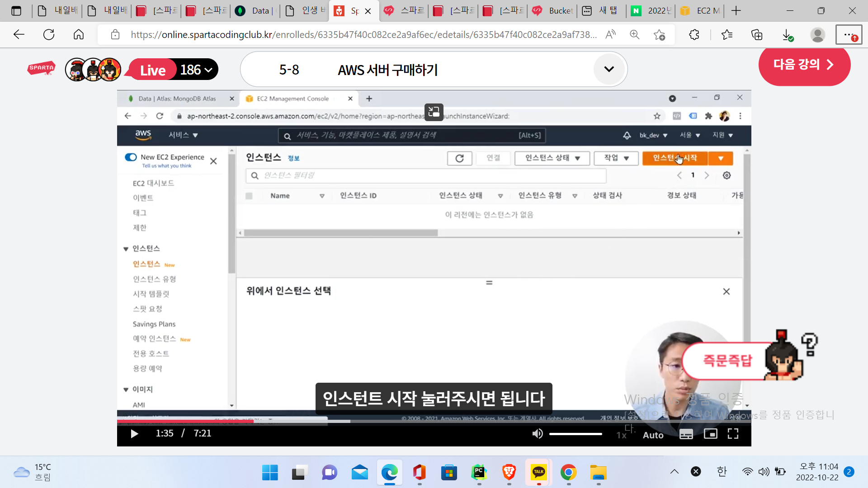
Task: Click the Edge address bar URL
Action: point(363,35)
